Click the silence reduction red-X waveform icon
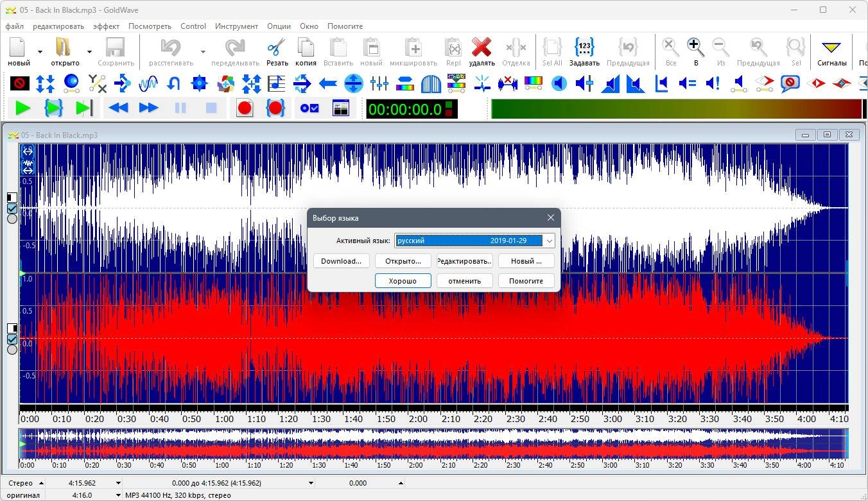 pyautogui.click(x=508, y=83)
